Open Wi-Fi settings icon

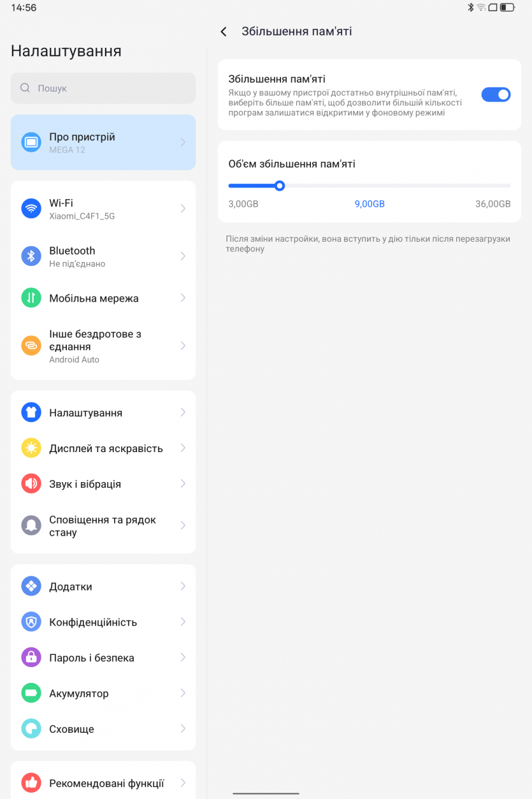point(31,209)
